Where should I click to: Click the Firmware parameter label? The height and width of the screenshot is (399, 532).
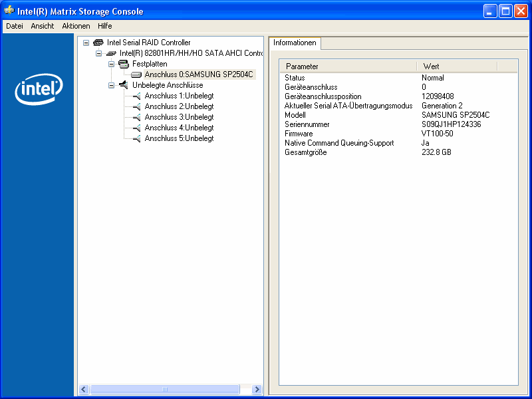(x=299, y=134)
